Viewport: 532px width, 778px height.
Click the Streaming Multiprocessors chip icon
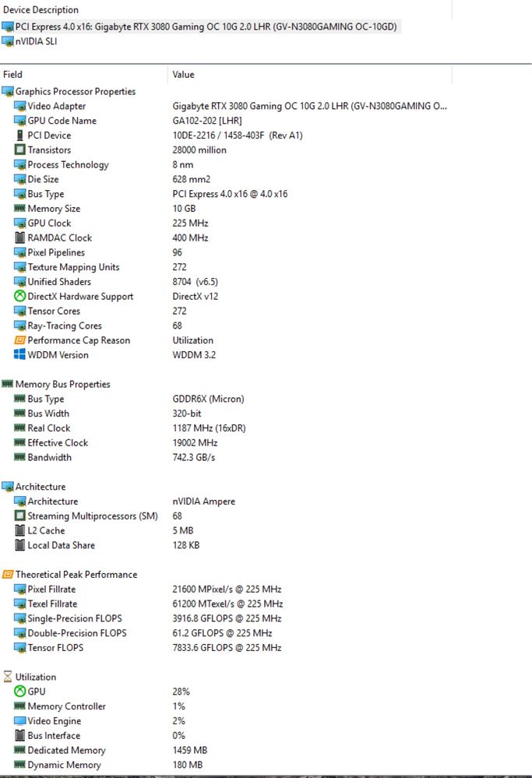(19, 516)
